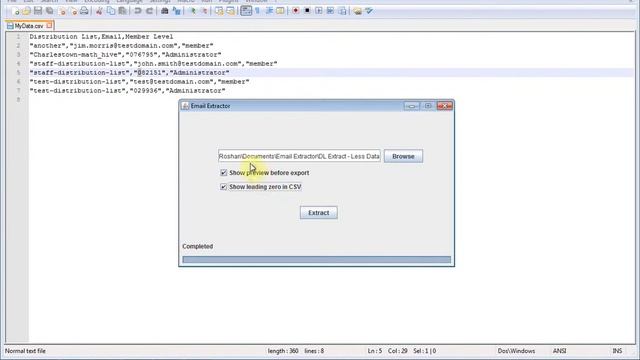Click line number 8 in the margin
This screenshot has height=360, width=640.
pos(18,100)
